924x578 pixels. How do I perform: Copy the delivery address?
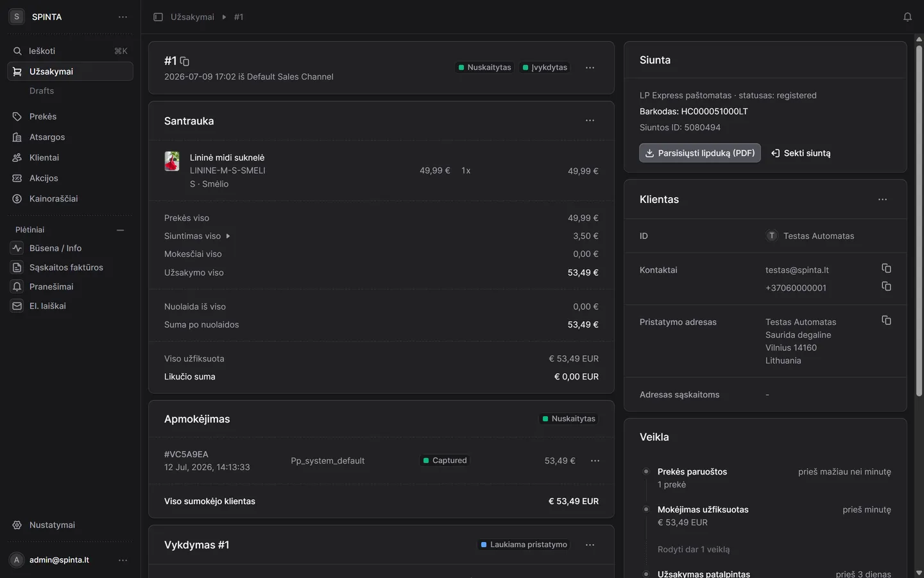[886, 320]
